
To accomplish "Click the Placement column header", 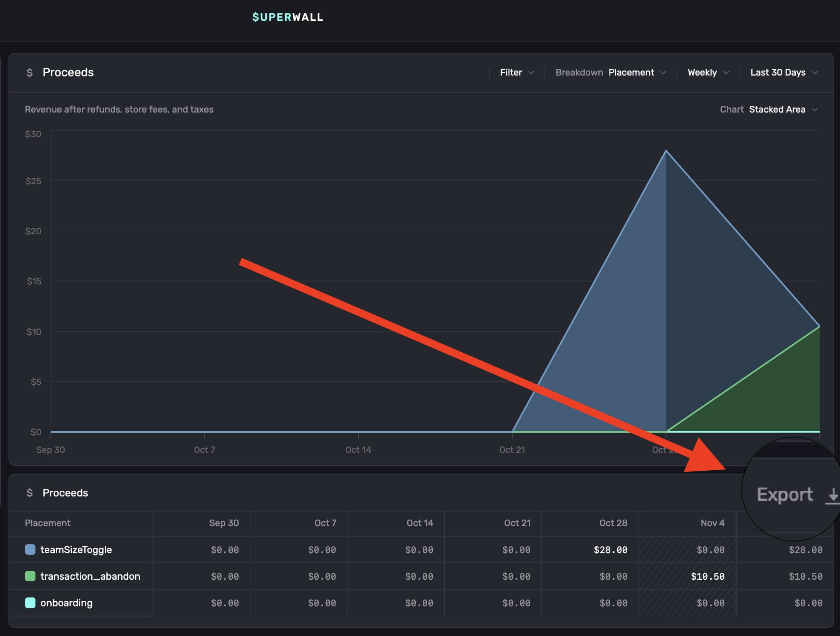I will coord(47,523).
